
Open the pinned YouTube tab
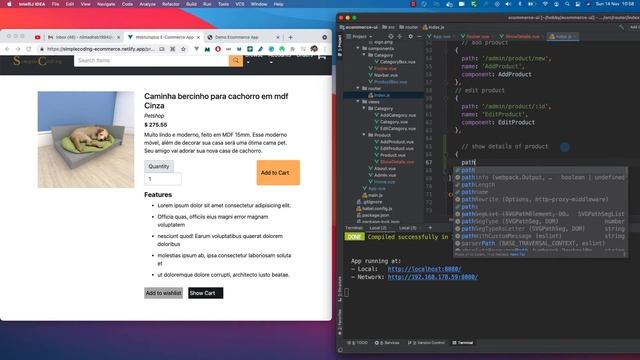pos(38,37)
